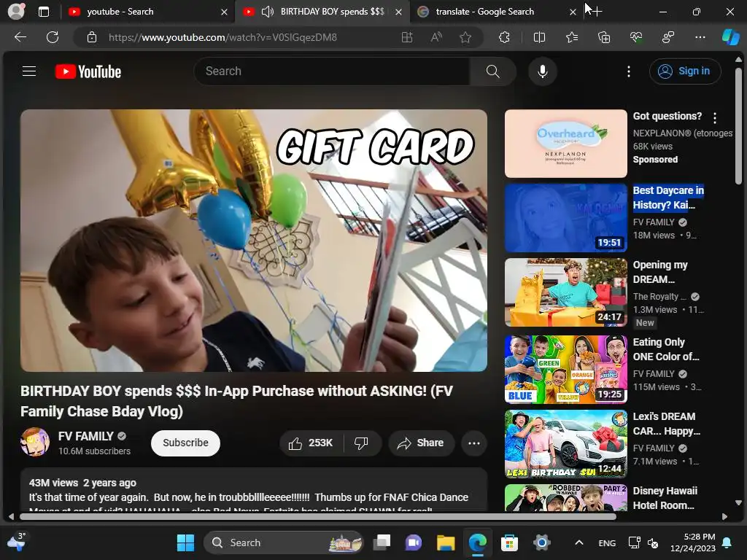This screenshot has height=560, width=747.
Task: Click into the YouTube search field
Action: tap(332, 71)
